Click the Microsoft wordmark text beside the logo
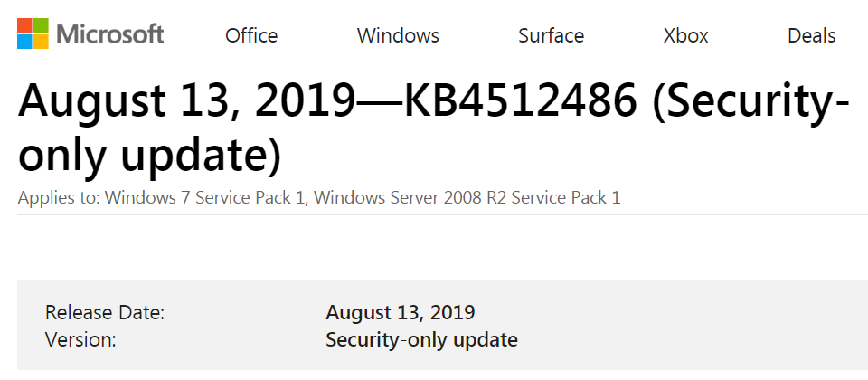868x380 pixels. (x=109, y=34)
